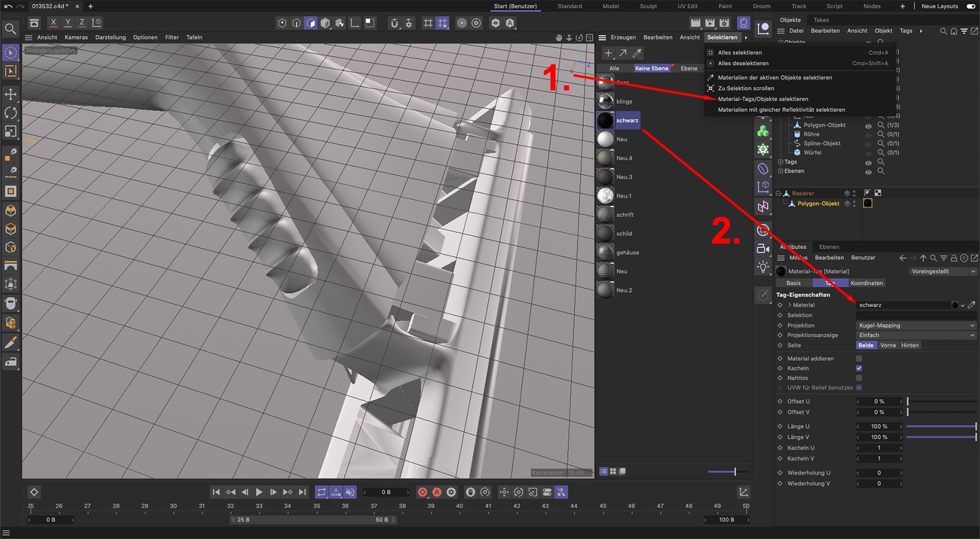Toggle the Nahtlos checkbox
The image size is (980, 539).
[859, 378]
